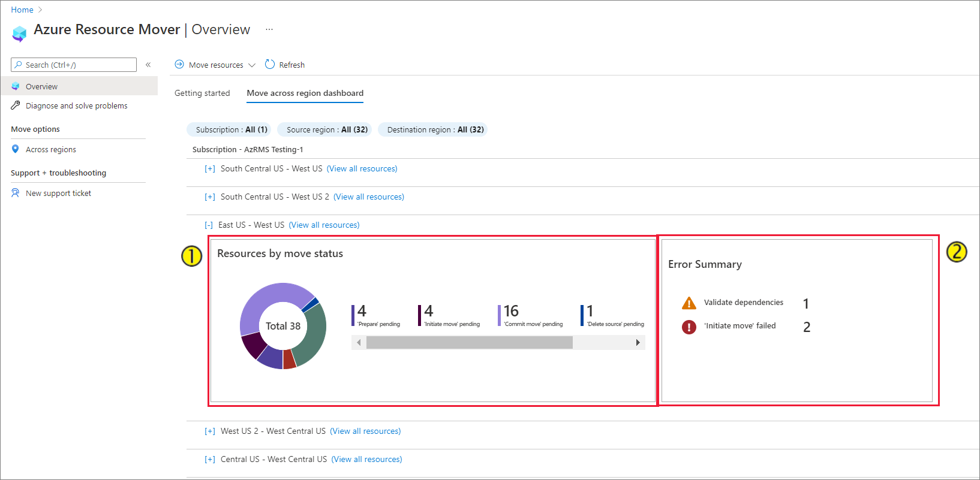Select the Move across region dashboard tab

(305, 93)
